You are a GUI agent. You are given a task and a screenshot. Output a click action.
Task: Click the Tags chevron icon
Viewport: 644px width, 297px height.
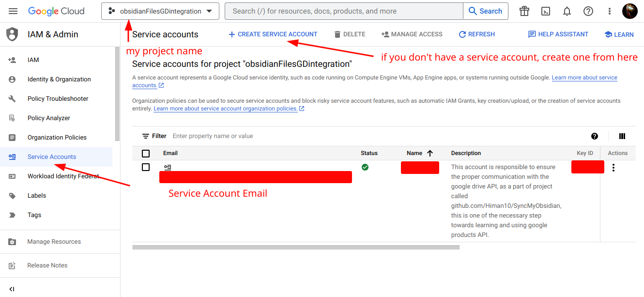pyautogui.click(x=12, y=215)
